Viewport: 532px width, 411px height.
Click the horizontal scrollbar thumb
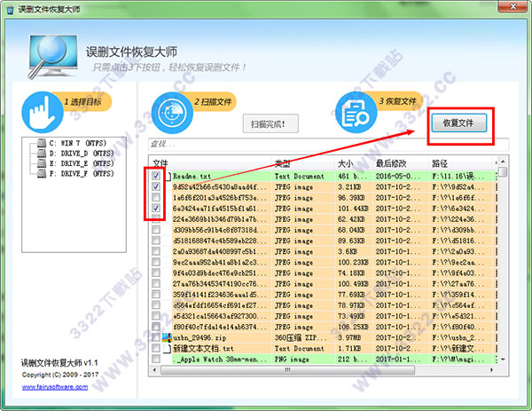coord(287,370)
